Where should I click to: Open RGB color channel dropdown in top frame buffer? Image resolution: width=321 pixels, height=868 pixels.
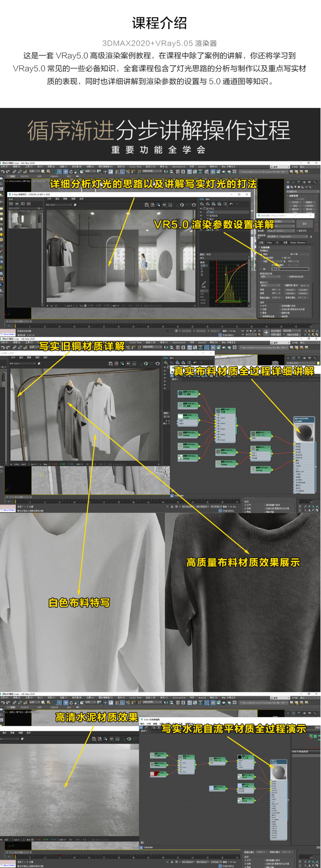click(59, 205)
